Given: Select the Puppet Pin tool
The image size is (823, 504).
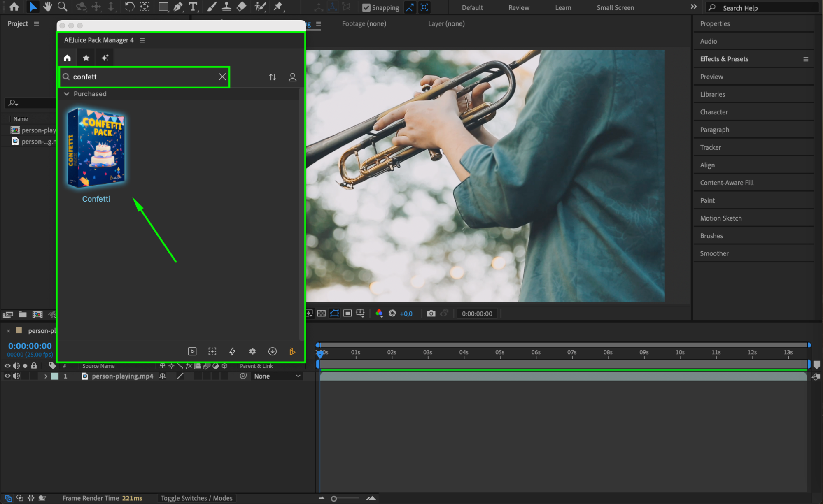Looking at the screenshot, I should [x=279, y=7].
